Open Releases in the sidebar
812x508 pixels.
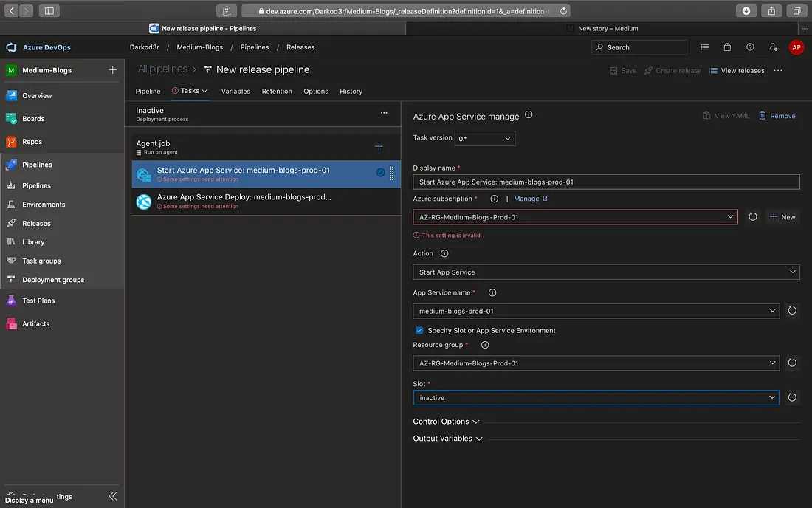tap(36, 224)
